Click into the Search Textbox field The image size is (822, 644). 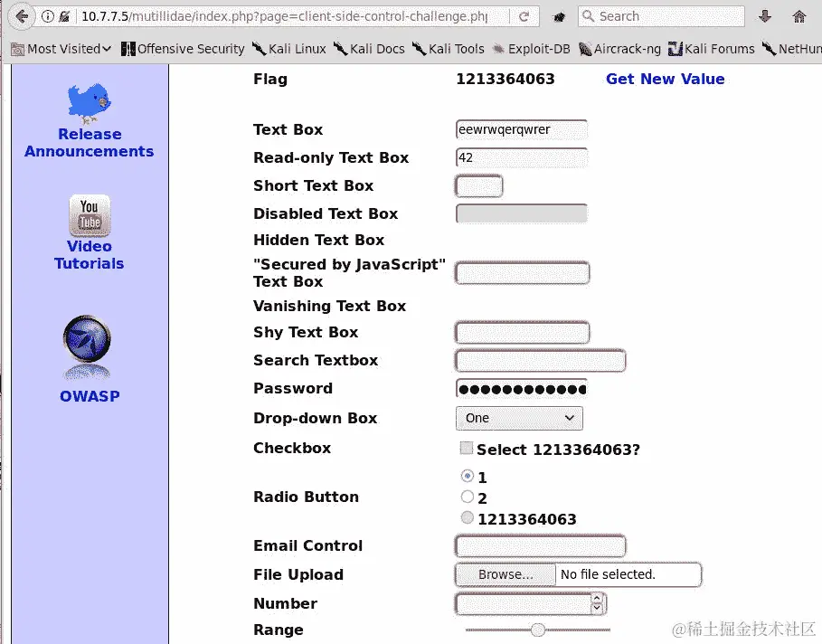(541, 361)
